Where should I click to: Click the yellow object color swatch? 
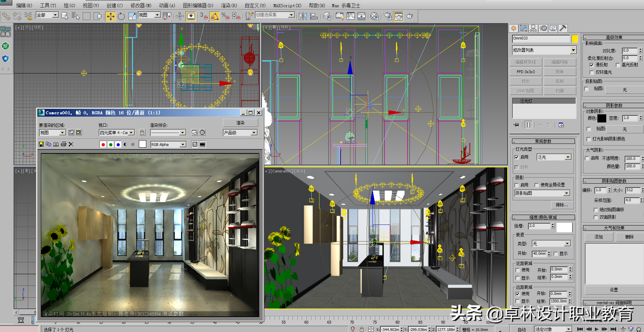click(575, 39)
